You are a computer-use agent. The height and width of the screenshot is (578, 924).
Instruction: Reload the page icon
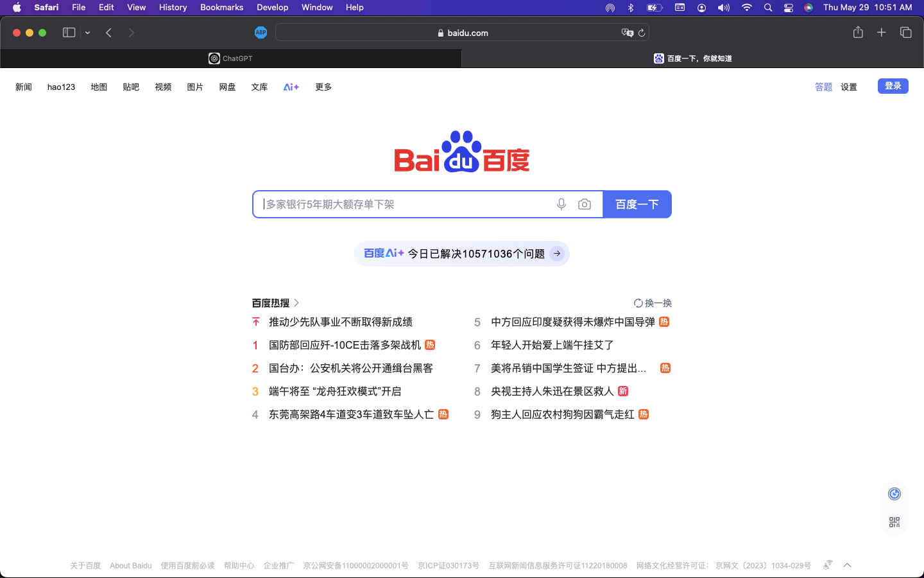[x=642, y=33]
